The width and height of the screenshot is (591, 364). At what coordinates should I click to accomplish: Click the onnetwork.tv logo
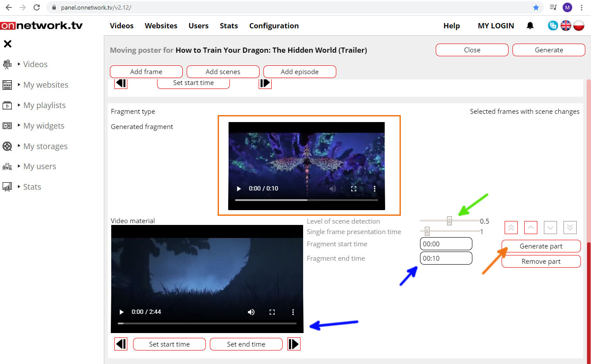pyautogui.click(x=41, y=26)
